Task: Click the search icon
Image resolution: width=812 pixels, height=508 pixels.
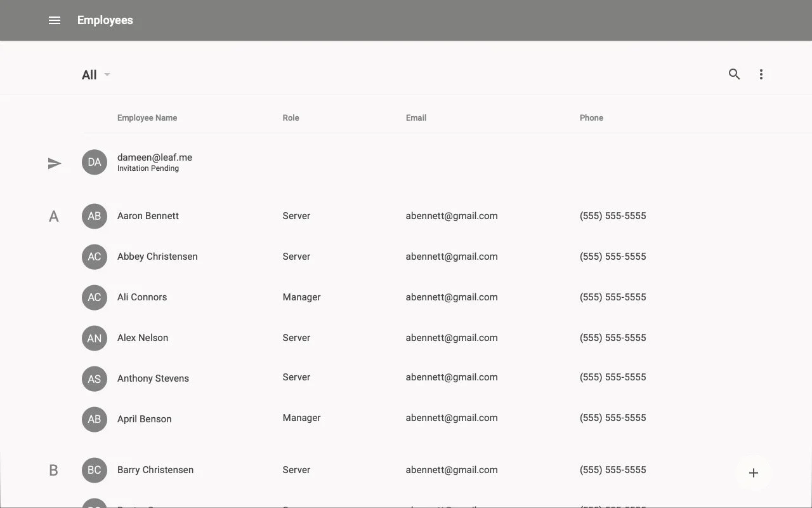Action: pos(734,74)
